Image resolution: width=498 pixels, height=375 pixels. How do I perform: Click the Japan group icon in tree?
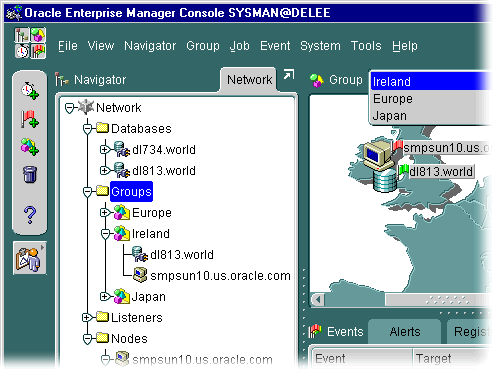click(x=121, y=296)
